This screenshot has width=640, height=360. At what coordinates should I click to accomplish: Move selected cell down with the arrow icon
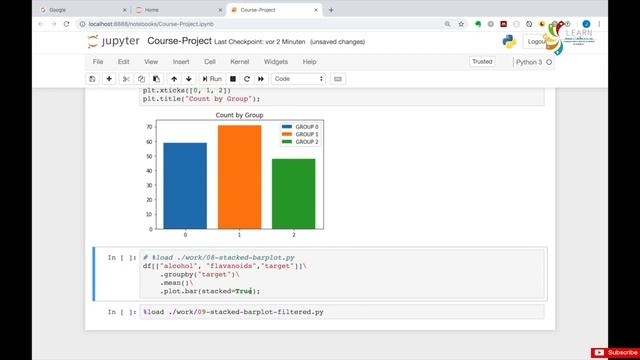click(189, 79)
